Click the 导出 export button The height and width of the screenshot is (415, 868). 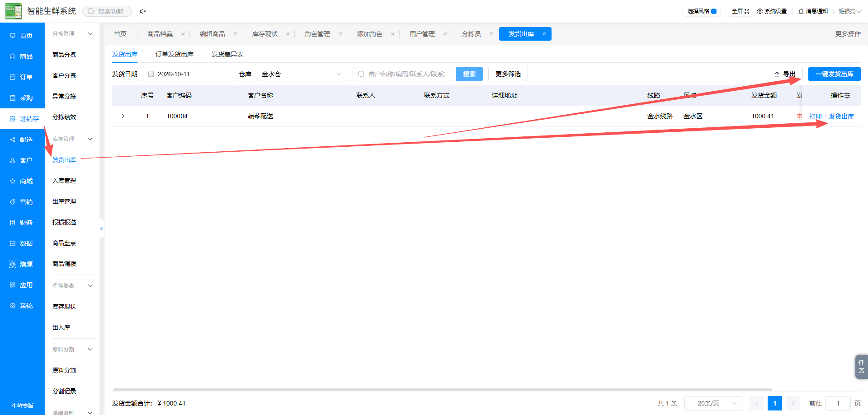785,74
